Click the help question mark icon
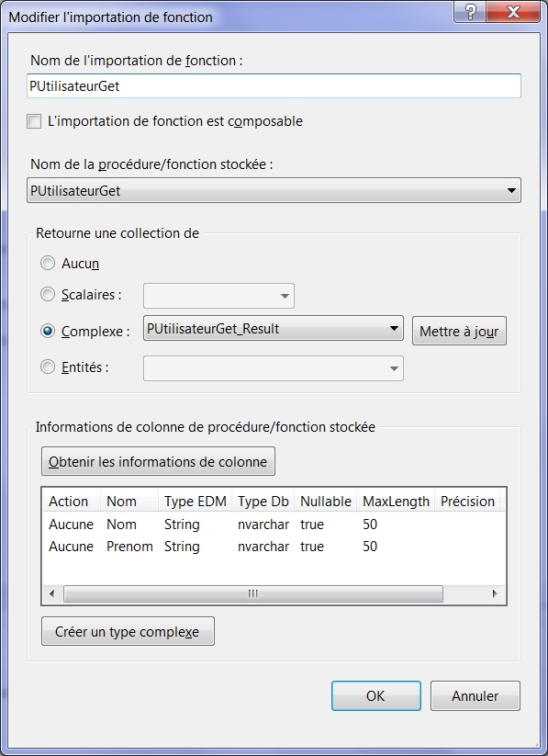This screenshot has height=756, width=548. click(x=470, y=12)
